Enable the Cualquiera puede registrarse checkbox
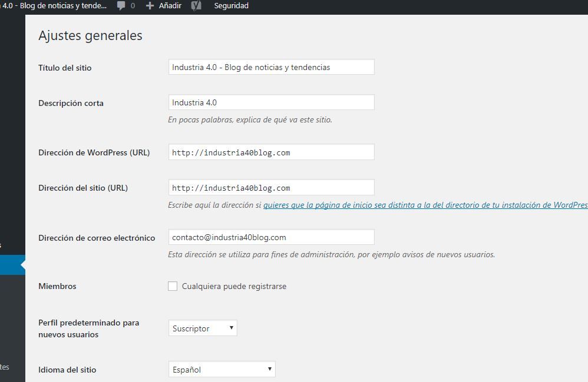Screen dimensions: 588x382 (x=173, y=286)
